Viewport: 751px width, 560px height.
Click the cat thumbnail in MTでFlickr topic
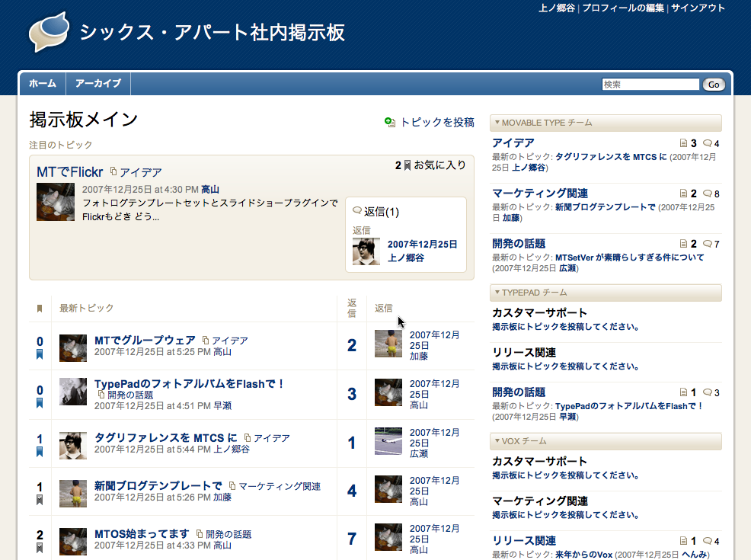click(x=56, y=202)
